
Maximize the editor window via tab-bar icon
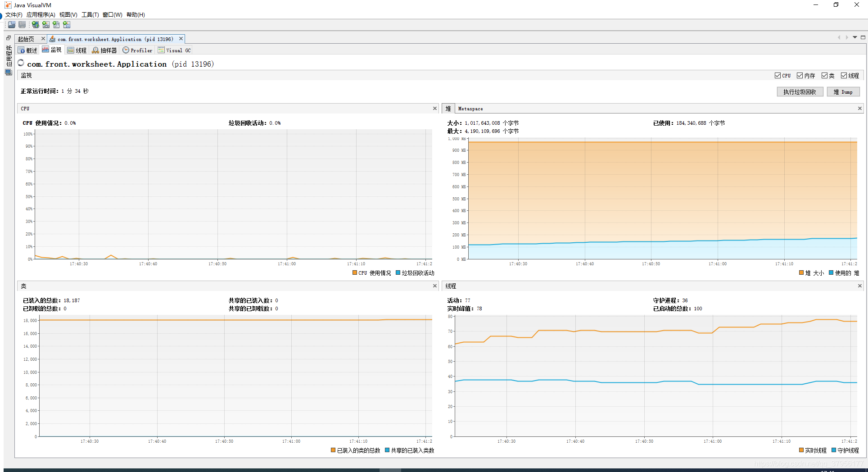[863, 37]
